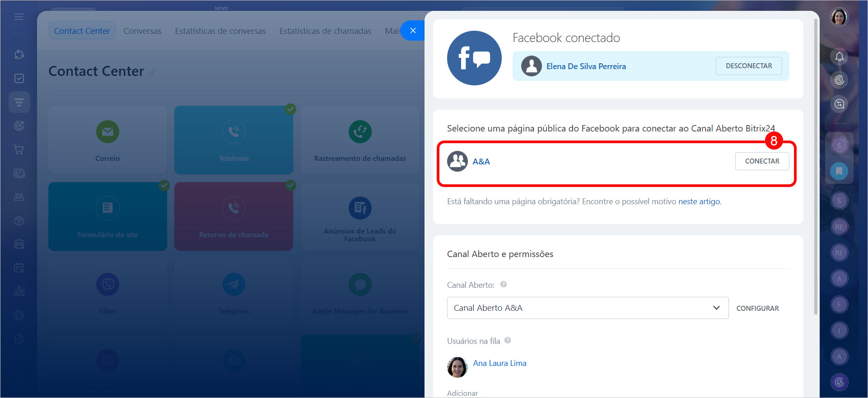
Task: Click the blue bookmark icon in right panel
Action: coord(839,171)
